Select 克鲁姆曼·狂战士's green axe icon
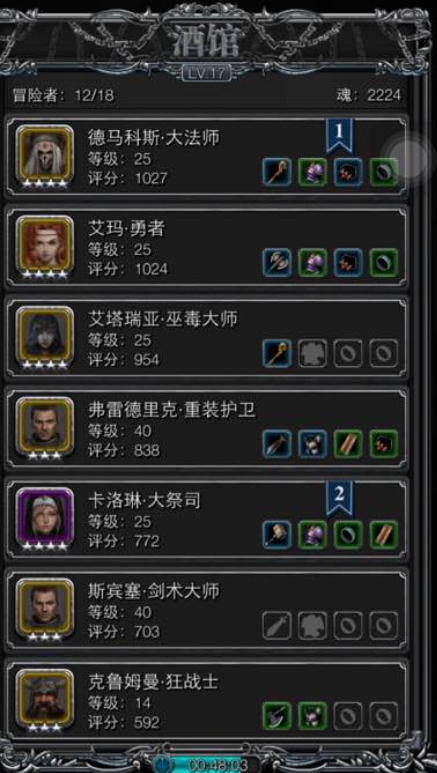The image size is (437, 773). pyautogui.click(x=277, y=716)
